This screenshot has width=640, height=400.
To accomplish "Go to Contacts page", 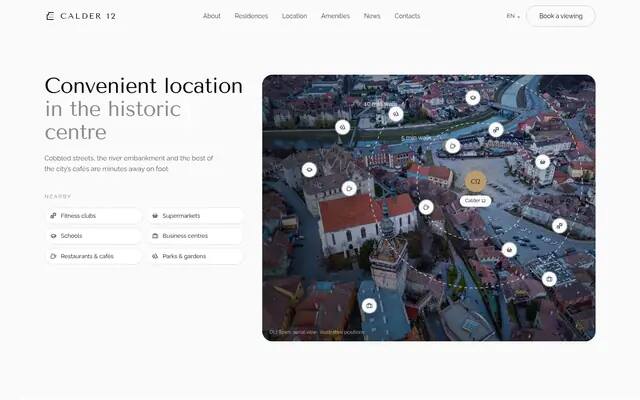I will pyautogui.click(x=407, y=16).
